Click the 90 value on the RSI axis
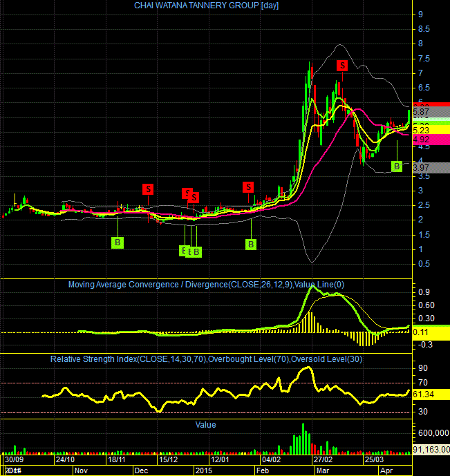 423,368
